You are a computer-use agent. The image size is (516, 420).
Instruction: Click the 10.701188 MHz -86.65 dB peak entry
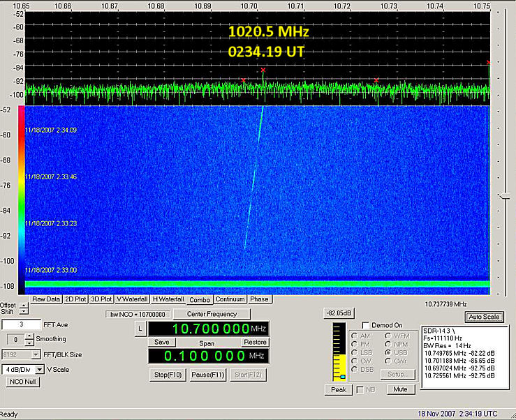[459, 361]
